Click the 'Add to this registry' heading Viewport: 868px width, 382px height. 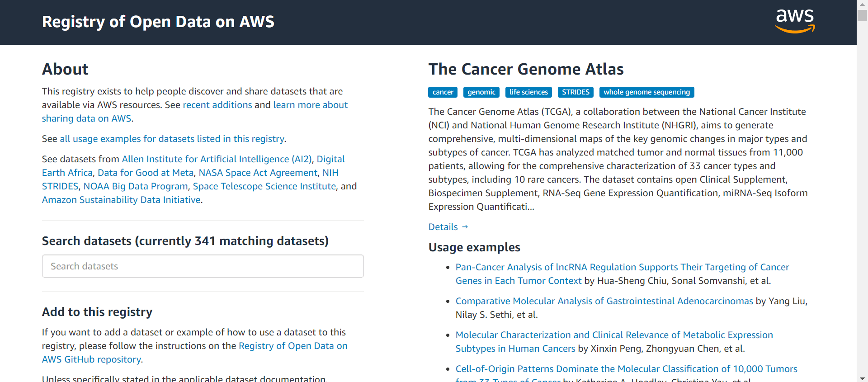click(97, 312)
